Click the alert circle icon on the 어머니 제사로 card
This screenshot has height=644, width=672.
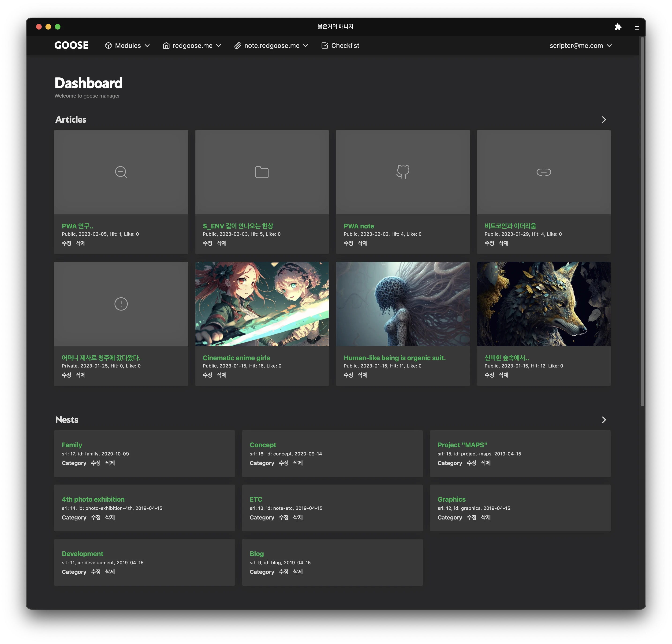pyautogui.click(x=121, y=304)
